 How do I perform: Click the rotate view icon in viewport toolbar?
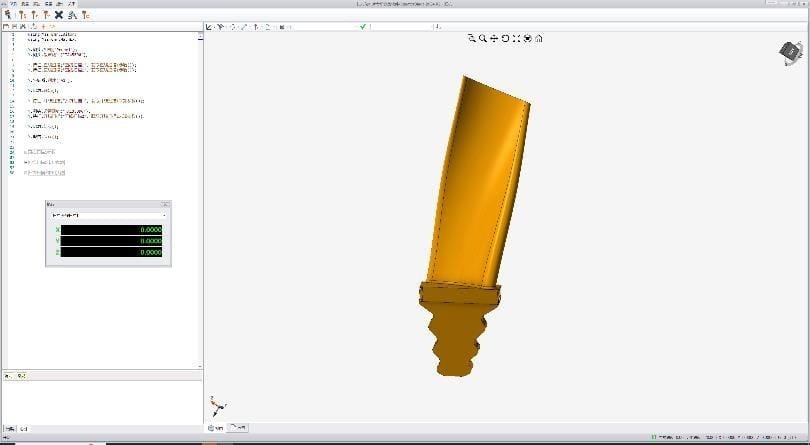tap(505, 38)
